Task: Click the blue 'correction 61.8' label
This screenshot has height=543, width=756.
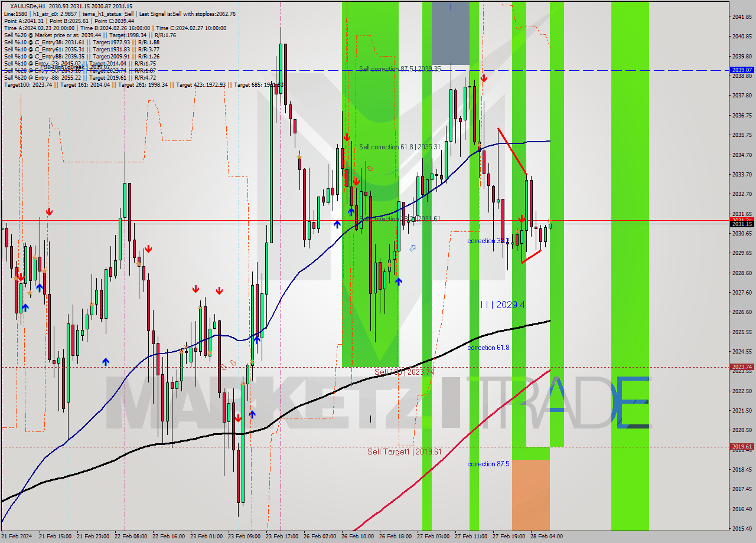Action: click(x=488, y=348)
